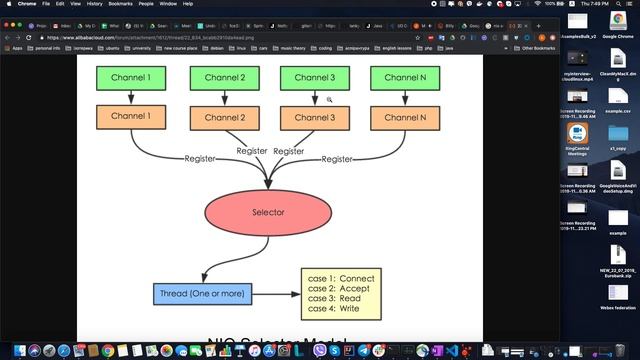The height and width of the screenshot is (360, 640).
Task: Click 'case 3: Read' text
Action: pos(334,298)
